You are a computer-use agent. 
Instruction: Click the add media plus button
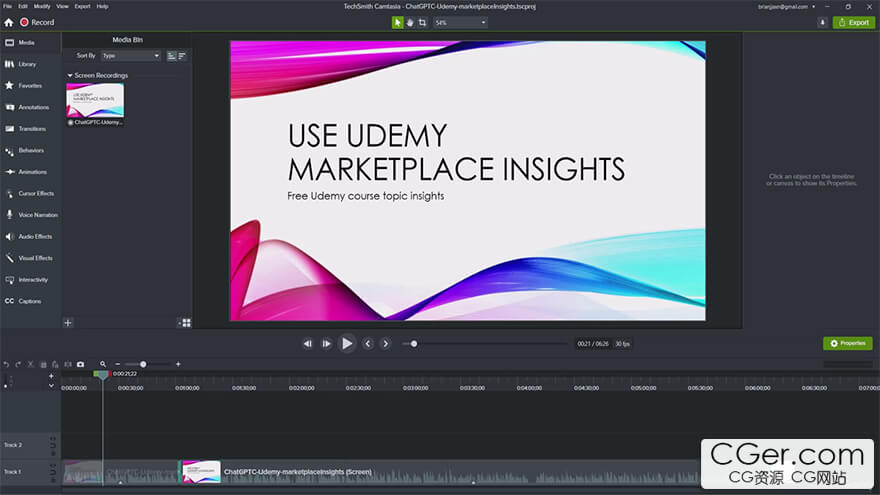68,323
